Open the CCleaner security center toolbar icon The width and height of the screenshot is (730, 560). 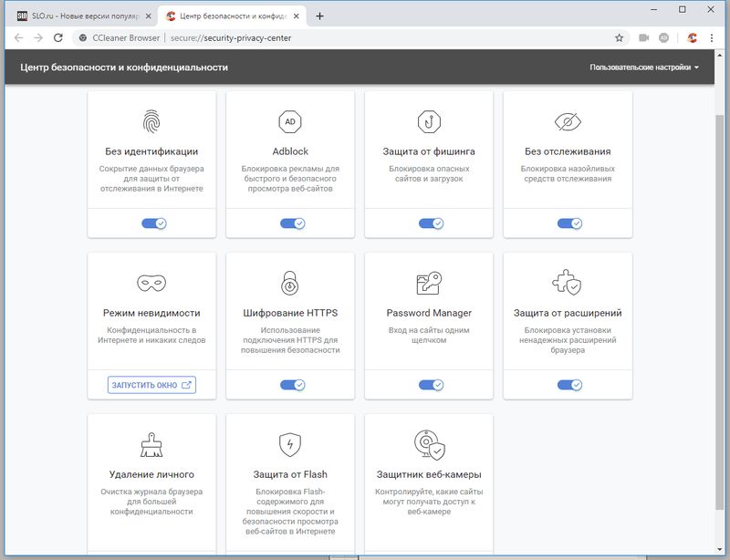[692, 38]
